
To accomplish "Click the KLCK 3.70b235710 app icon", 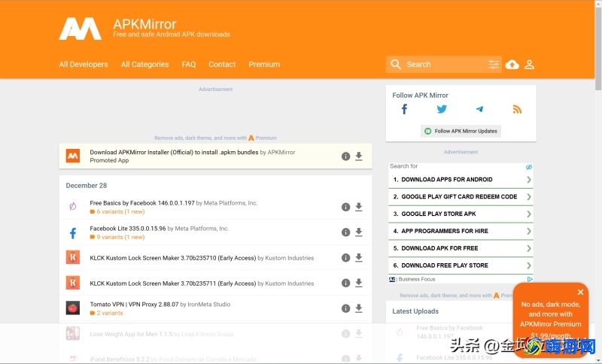I will [x=72, y=257].
